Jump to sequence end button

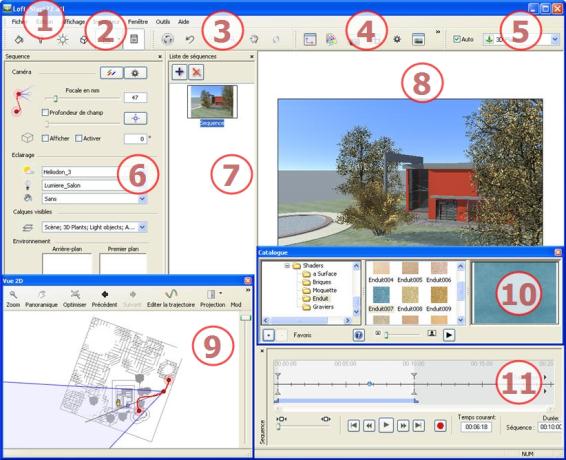(418, 426)
